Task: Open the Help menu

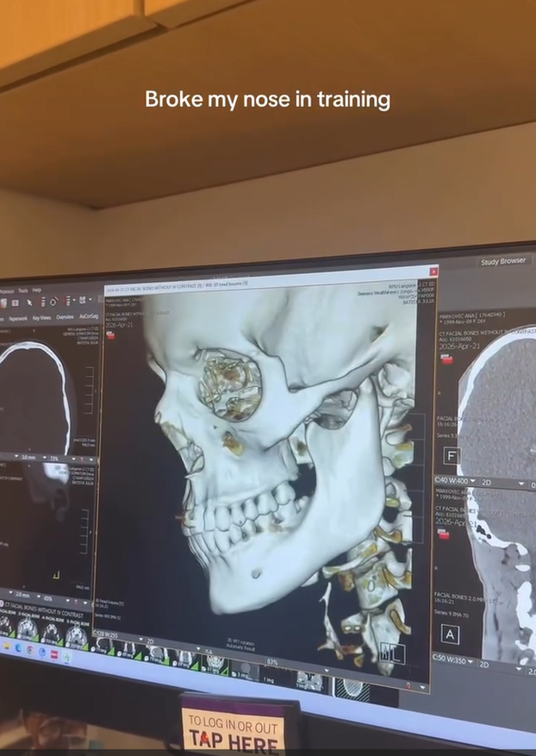Action: [37, 291]
